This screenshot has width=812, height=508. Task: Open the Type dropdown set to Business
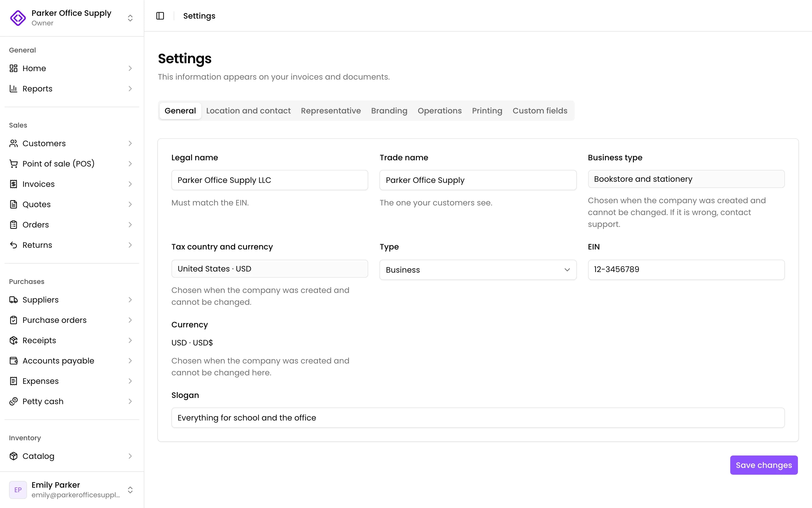coord(478,270)
